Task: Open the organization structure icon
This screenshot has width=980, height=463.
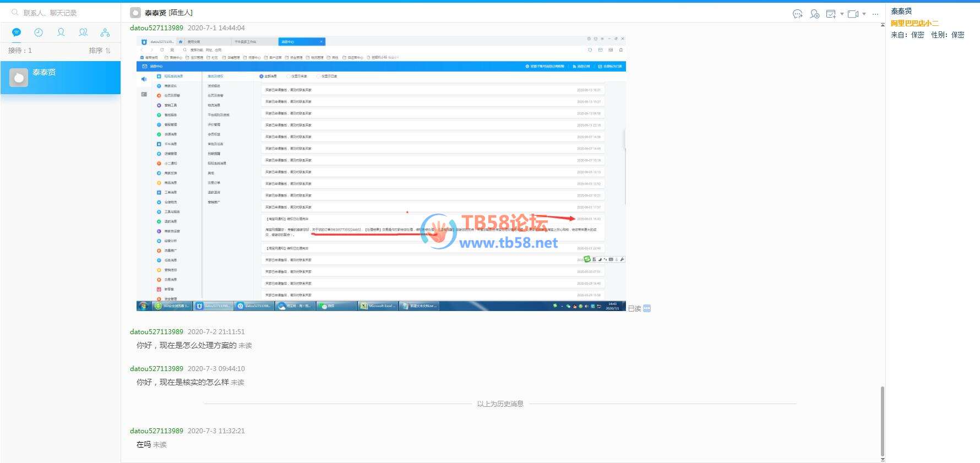Action: [x=105, y=32]
